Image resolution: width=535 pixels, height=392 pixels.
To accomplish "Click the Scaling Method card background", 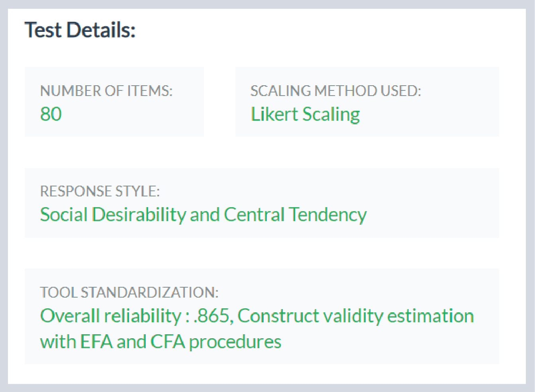I will [x=367, y=102].
